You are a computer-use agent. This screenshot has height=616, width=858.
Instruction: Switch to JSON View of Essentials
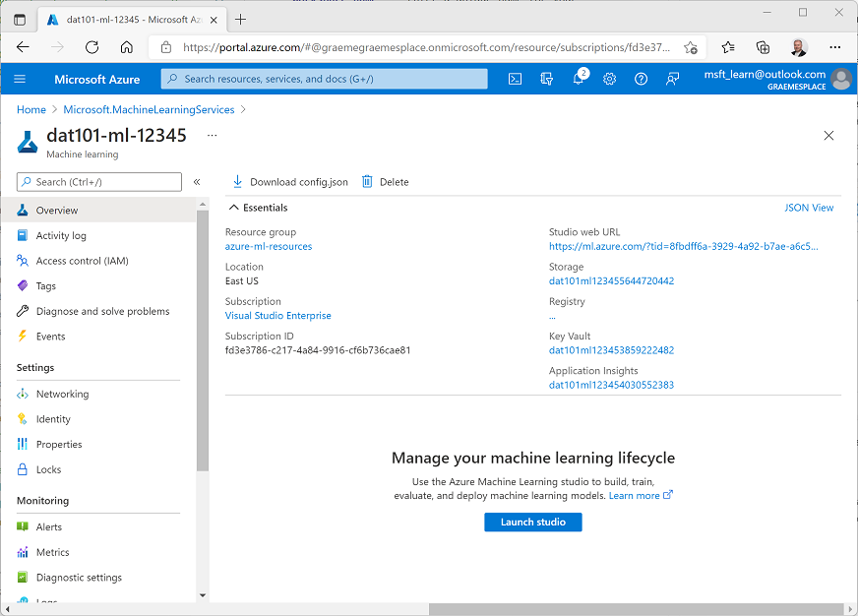[x=809, y=207]
